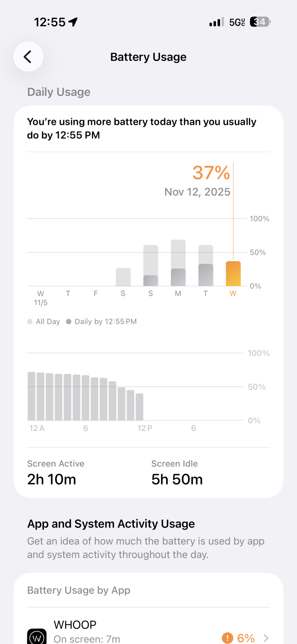Tap the Screen Idle 5h 50m value
The width and height of the screenshot is (297, 644).
(177, 479)
